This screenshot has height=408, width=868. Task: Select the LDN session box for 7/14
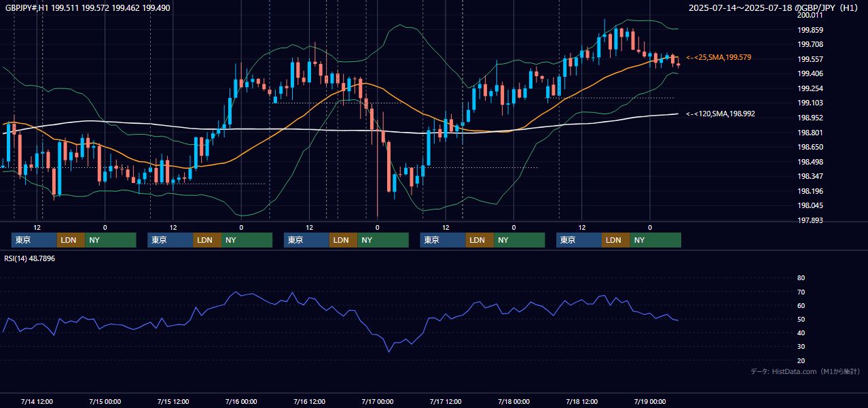(71, 240)
